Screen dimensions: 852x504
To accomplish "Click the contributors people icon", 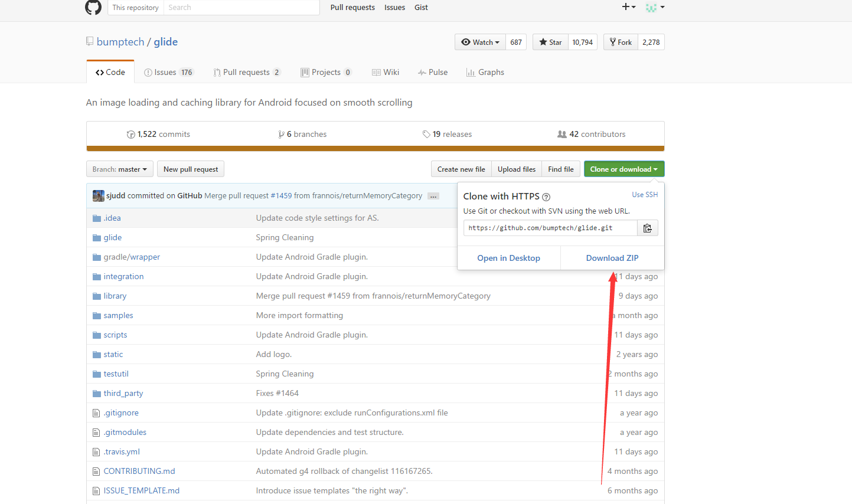I will 562,135.
